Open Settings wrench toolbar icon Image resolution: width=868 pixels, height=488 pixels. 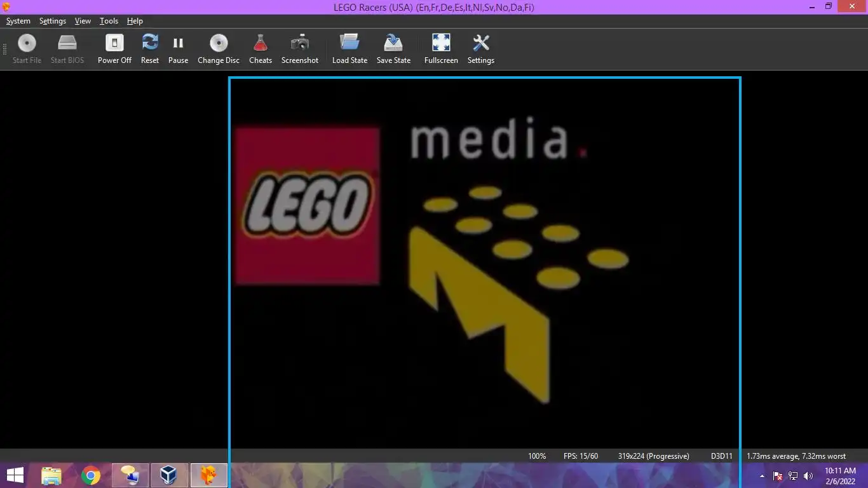pos(480,49)
